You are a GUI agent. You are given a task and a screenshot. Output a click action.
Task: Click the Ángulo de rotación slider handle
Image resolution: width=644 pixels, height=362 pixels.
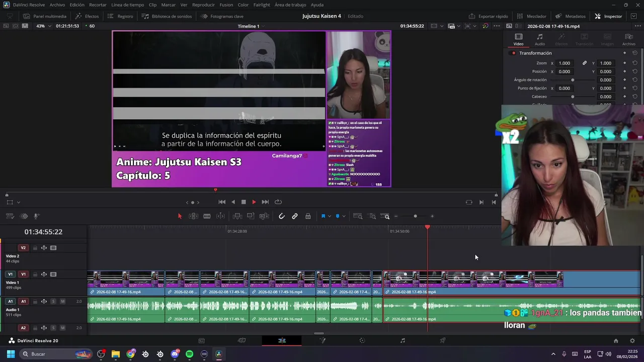573,80
